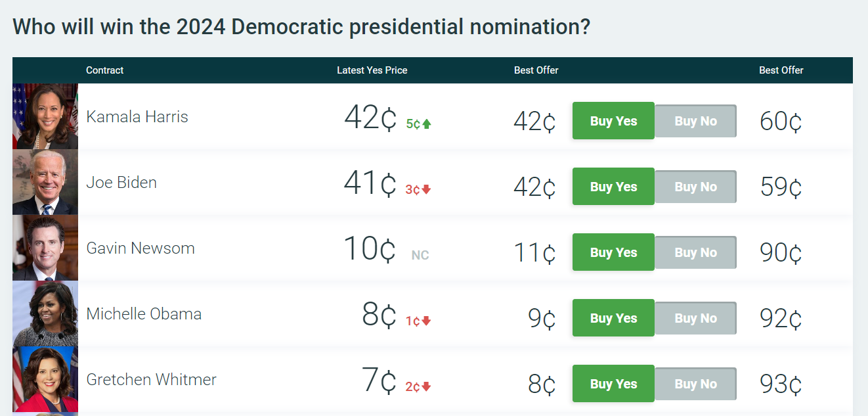The height and width of the screenshot is (416, 868).
Task: Buy Yes on Kamala Harris
Action: 613,121
